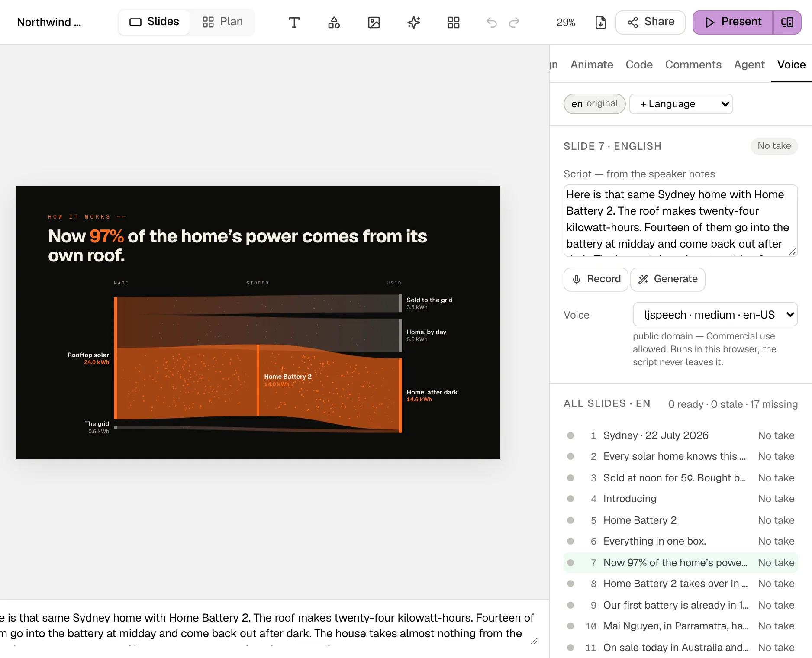
Task: Click the Redo arrow icon
Action: point(514,22)
